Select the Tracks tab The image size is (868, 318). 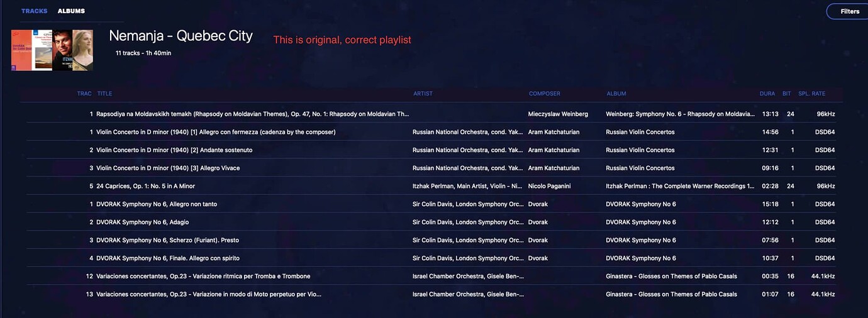click(x=34, y=11)
